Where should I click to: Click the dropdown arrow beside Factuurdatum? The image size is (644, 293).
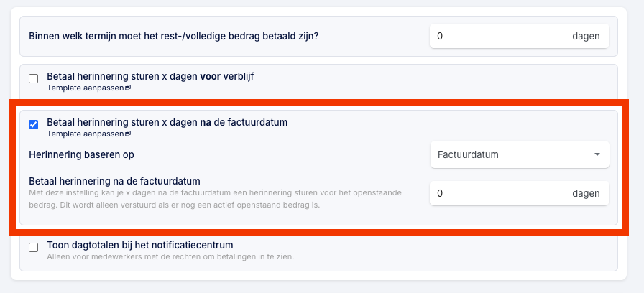[x=597, y=154]
